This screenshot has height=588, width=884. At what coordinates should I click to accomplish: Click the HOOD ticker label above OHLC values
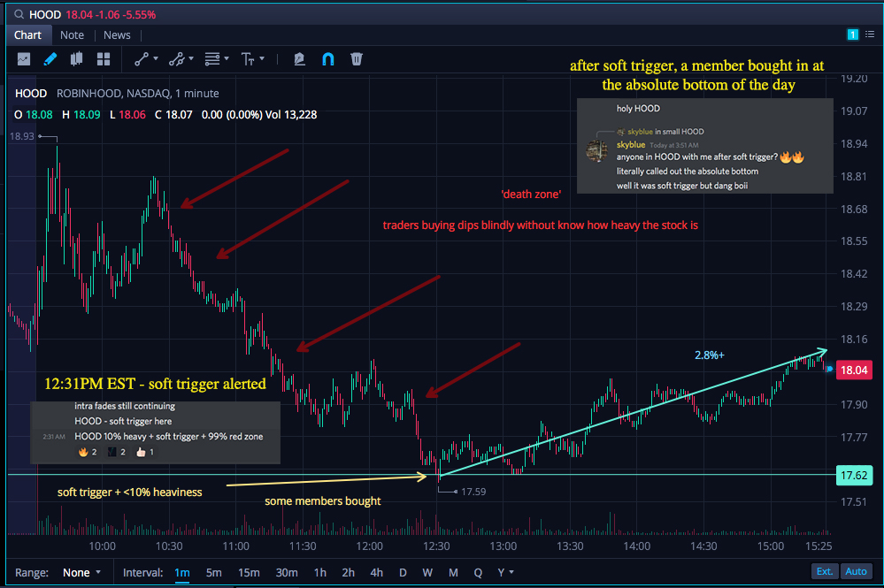coord(30,94)
